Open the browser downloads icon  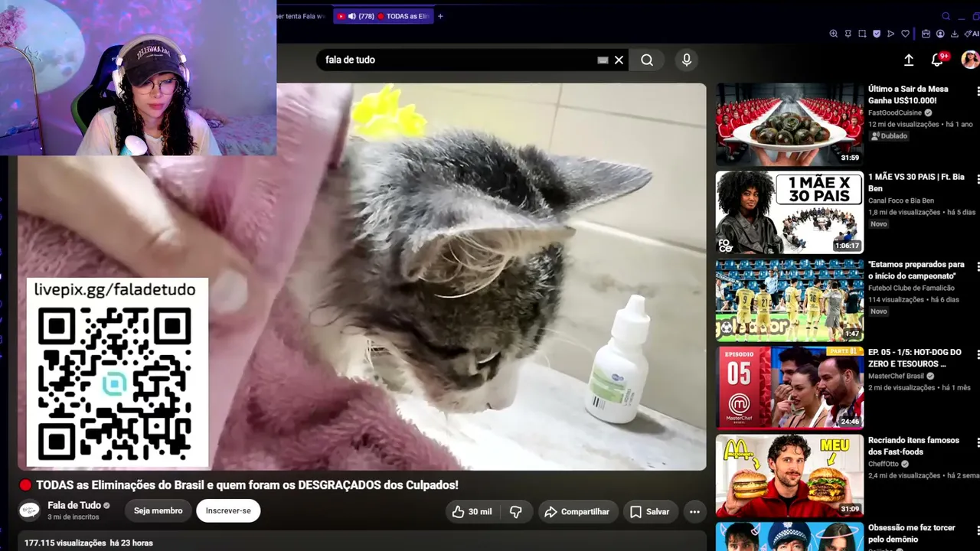(955, 34)
